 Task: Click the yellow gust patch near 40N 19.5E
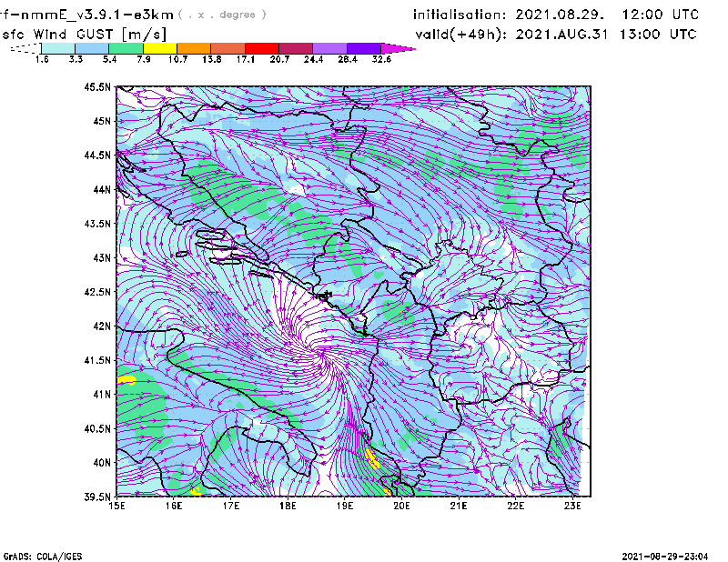[372, 459]
